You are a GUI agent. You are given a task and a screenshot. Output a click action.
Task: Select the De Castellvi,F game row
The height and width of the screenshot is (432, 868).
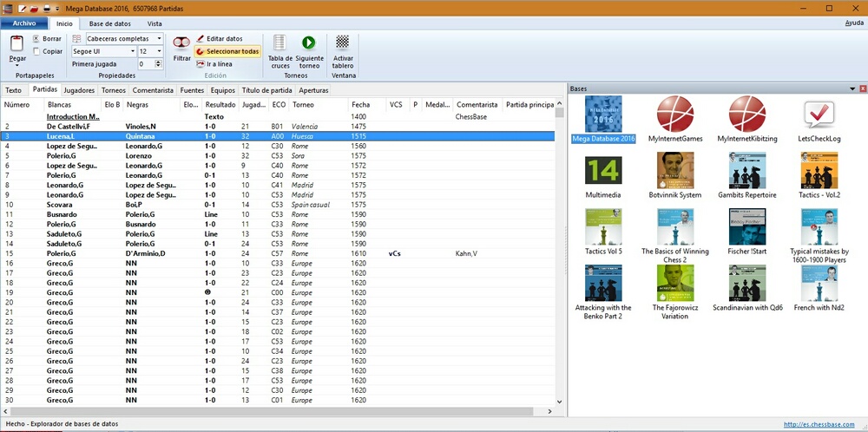click(x=278, y=127)
